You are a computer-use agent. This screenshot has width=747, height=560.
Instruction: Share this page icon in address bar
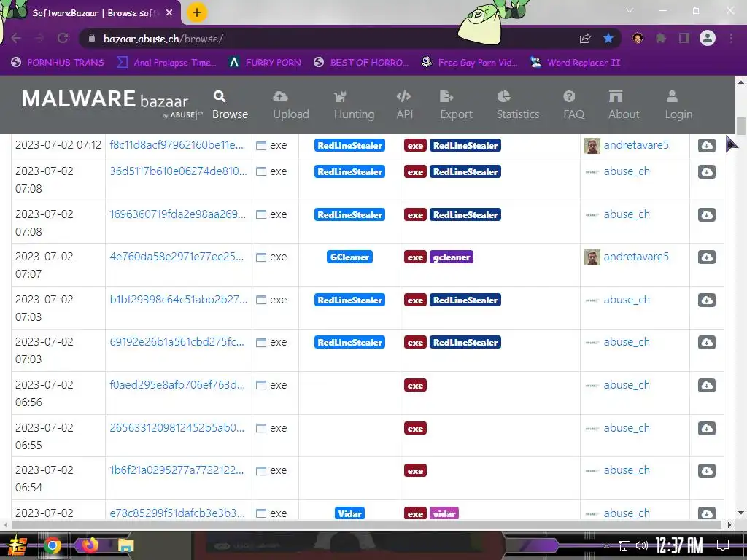pos(585,38)
